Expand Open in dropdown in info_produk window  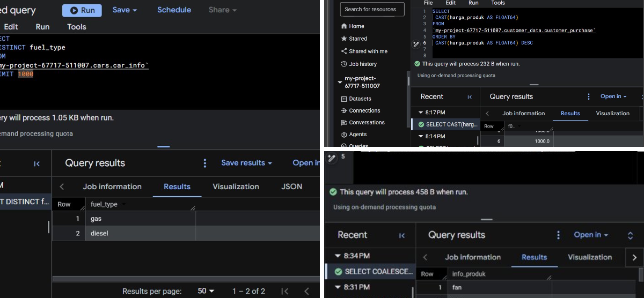(591, 235)
